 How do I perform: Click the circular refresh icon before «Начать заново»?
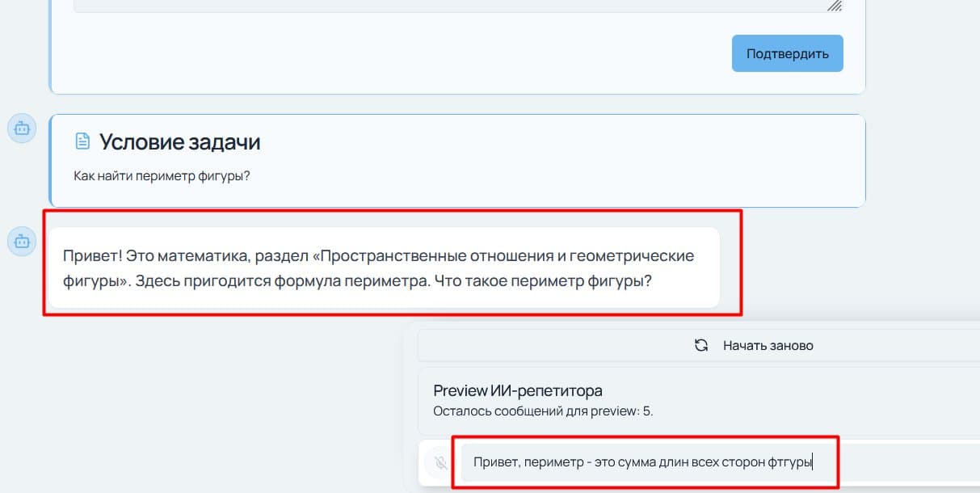pyautogui.click(x=700, y=344)
